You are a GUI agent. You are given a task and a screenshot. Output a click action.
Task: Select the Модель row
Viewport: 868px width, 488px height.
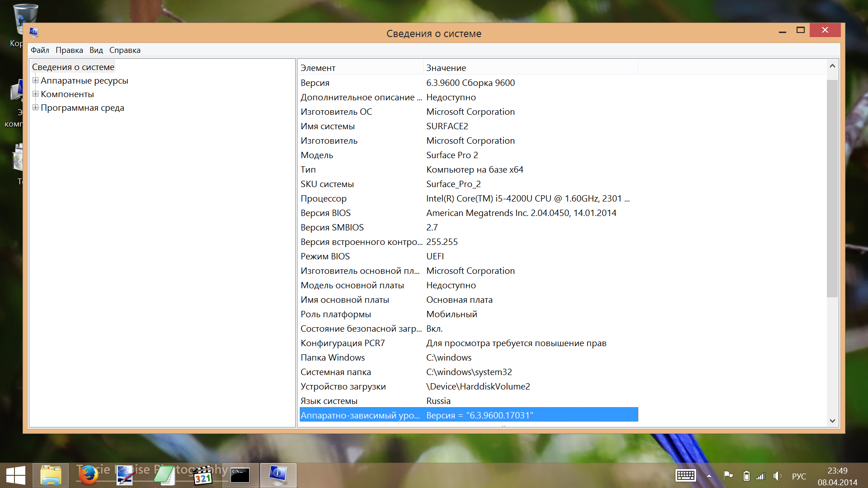coord(469,155)
